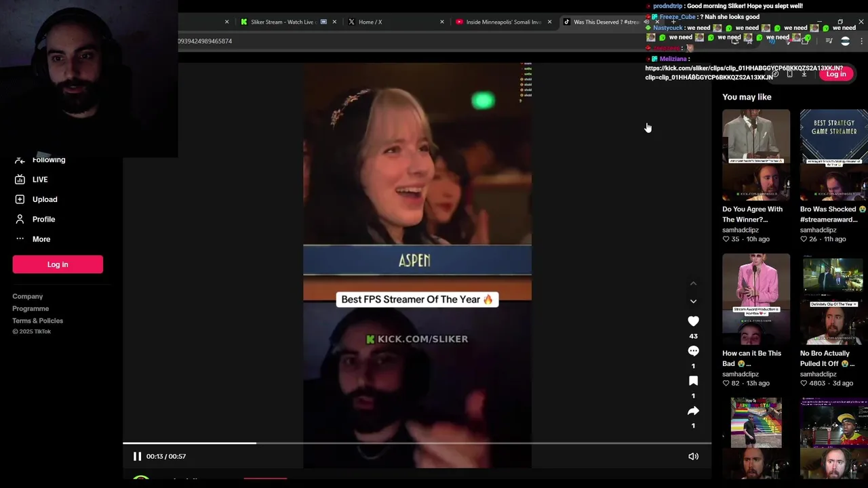Mute the video with the speaker icon
Screen dimensions: 868x488
tap(693, 456)
